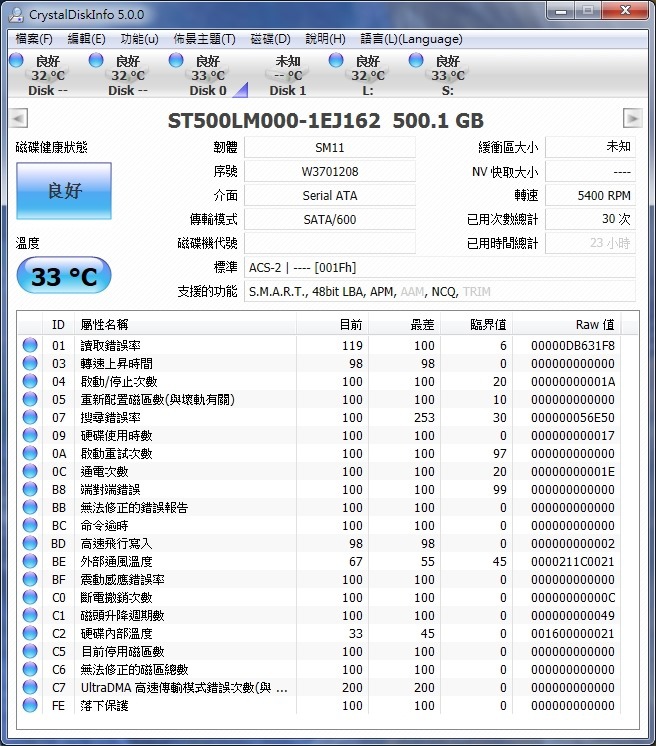Click status icon for 高速飛行寫入 row
Viewport: 656px width, 746px height.
30,543
